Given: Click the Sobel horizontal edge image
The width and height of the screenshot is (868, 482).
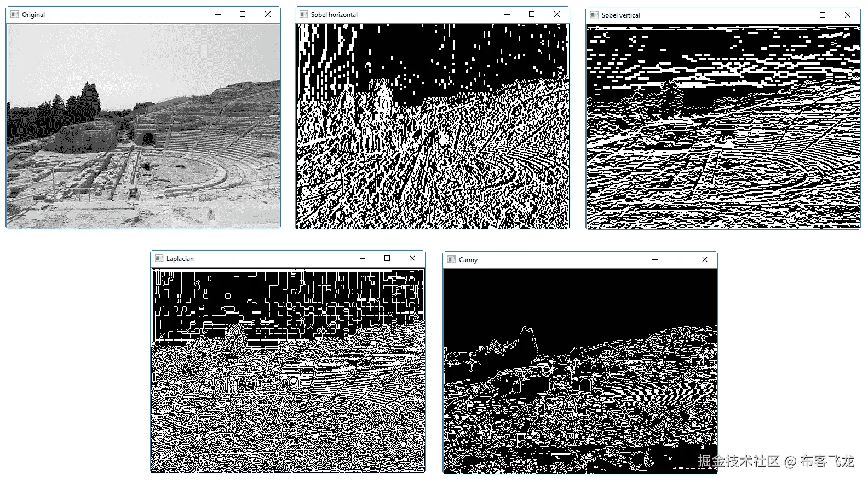Looking at the screenshot, I should coord(433,126).
